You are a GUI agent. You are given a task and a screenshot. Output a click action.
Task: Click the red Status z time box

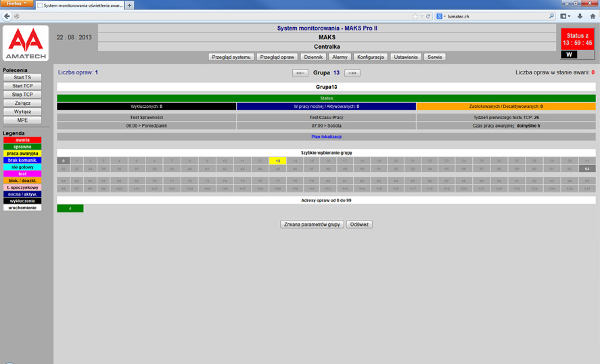[x=578, y=39]
